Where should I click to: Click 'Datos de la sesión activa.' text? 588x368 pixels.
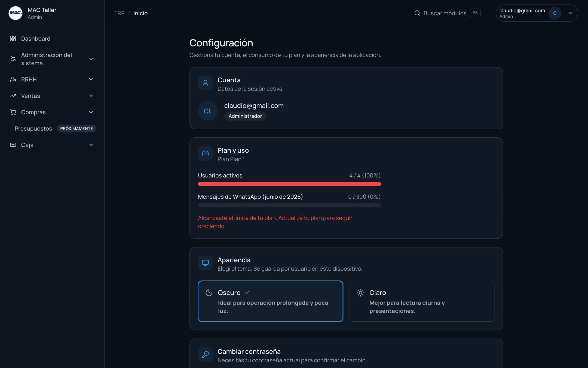pos(250,89)
